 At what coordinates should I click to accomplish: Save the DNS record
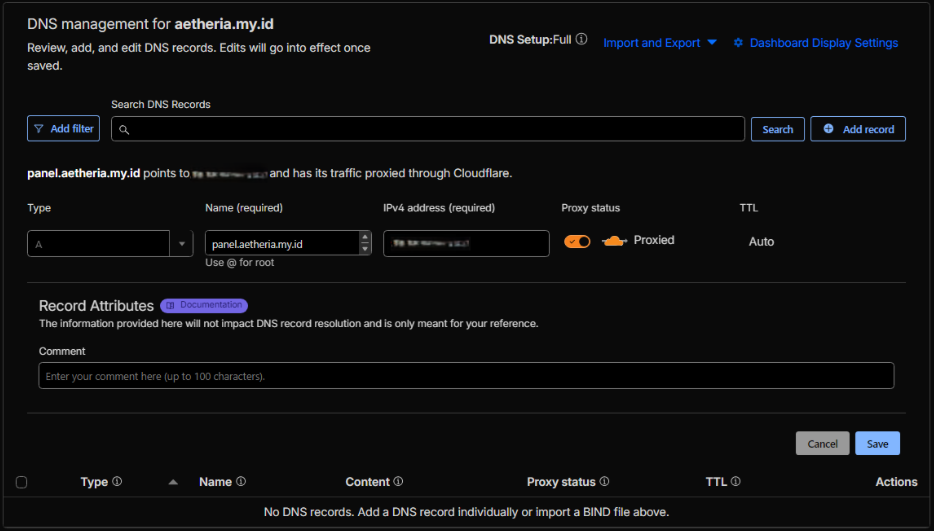[x=877, y=444]
